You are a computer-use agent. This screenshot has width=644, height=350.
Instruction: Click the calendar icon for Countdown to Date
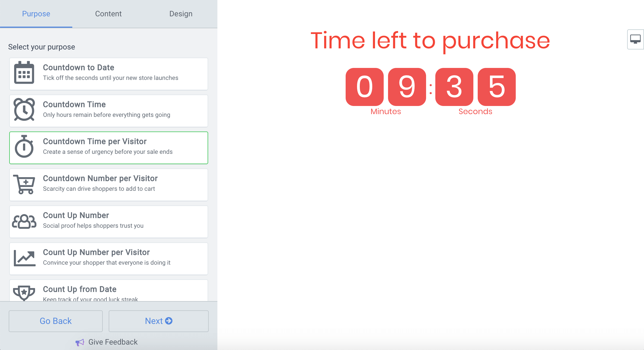coord(24,73)
